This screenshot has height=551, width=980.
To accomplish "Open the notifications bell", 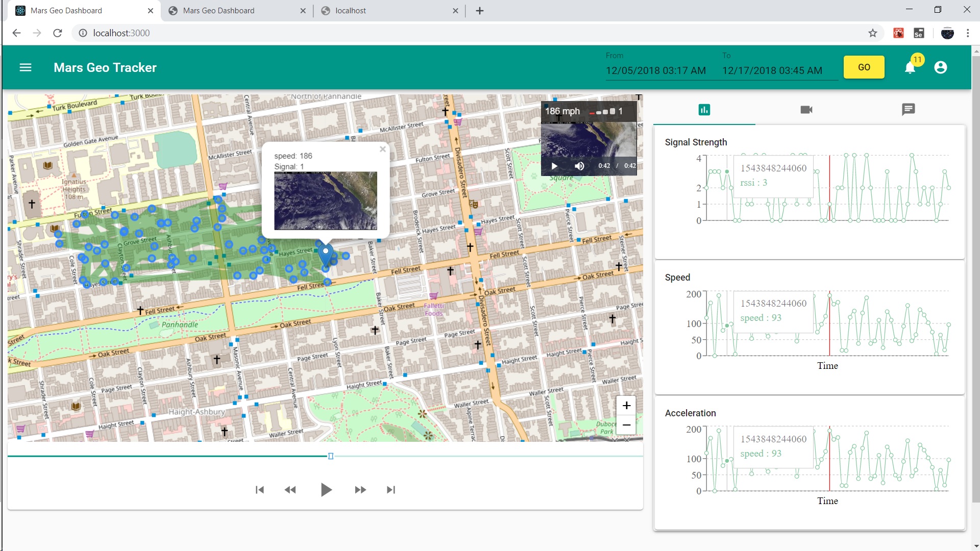I will coord(910,68).
